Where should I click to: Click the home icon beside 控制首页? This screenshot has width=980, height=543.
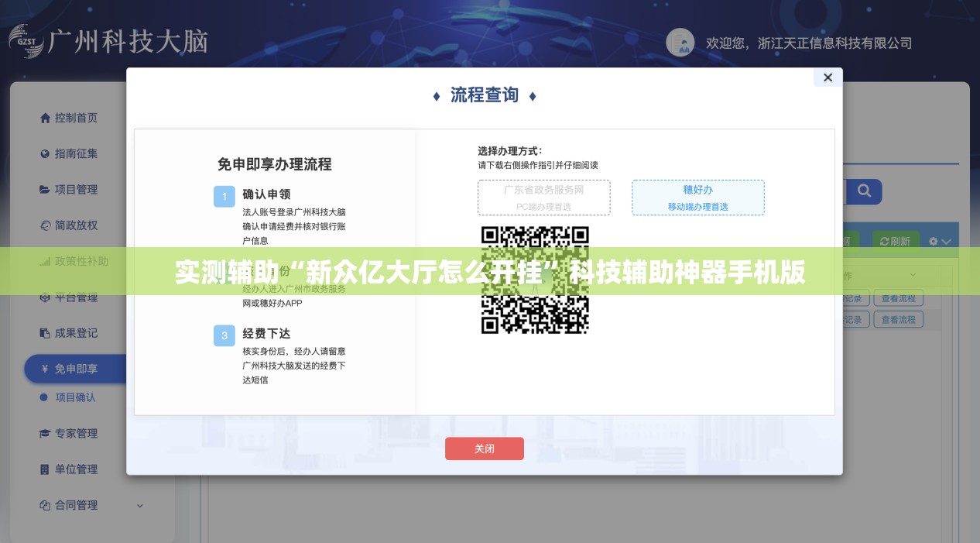pyautogui.click(x=45, y=118)
